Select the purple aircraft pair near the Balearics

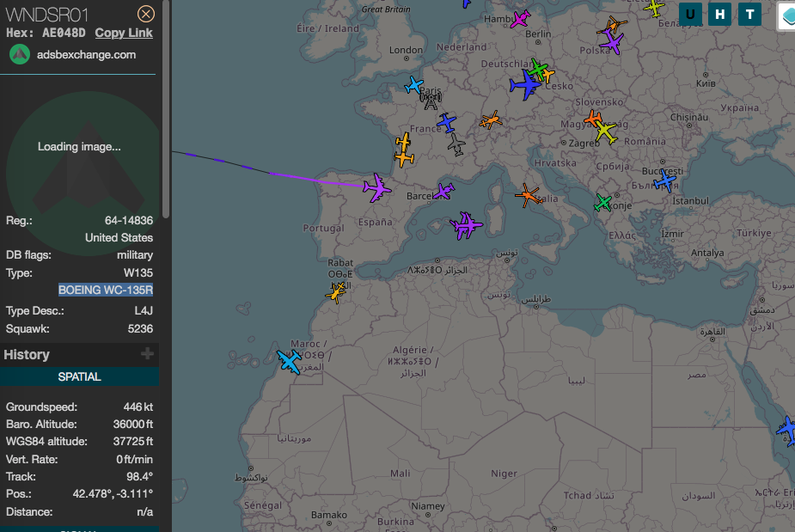coord(466,225)
